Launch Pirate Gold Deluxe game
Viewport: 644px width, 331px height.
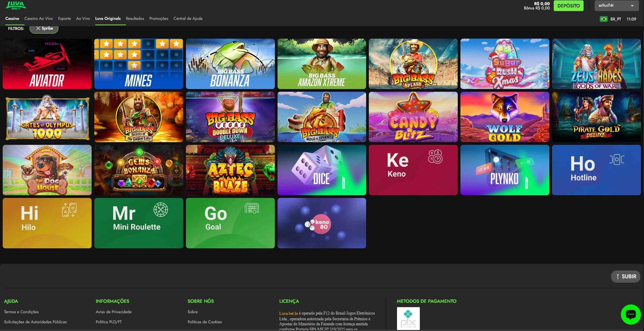pyautogui.click(x=596, y=117)
